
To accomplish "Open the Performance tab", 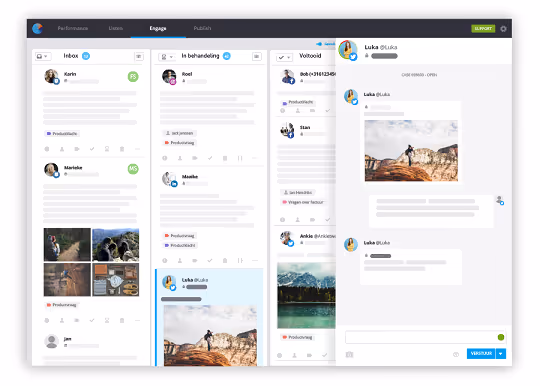I will pos(73,28).
